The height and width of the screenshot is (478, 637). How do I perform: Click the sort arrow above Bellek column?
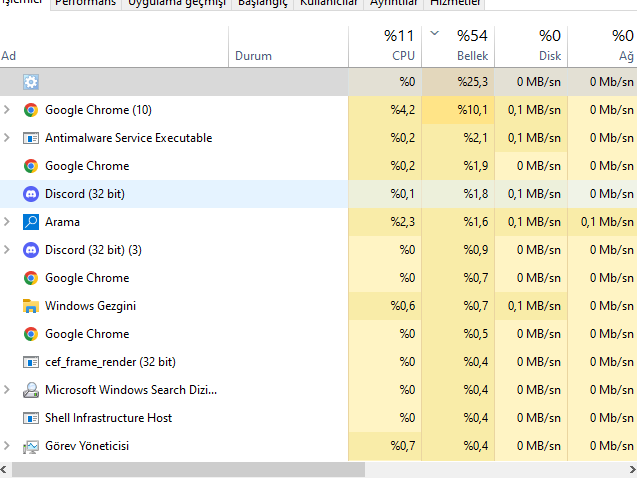435,33
